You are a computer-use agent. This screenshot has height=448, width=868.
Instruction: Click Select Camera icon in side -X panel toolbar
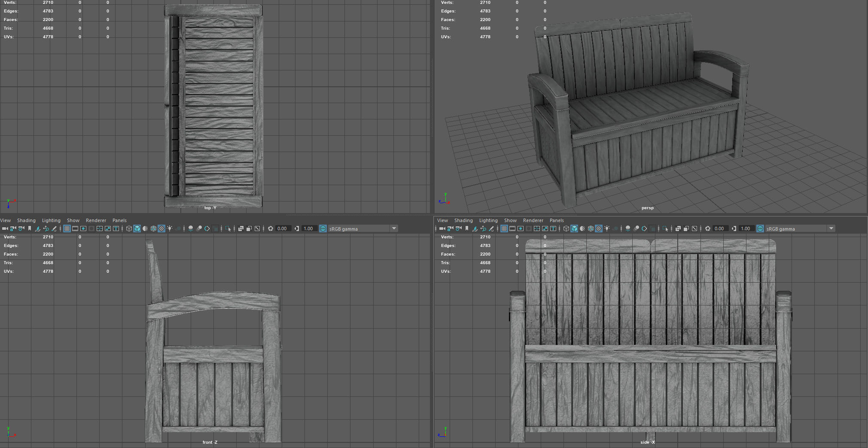pyautogui.click(x=442, y=229)
